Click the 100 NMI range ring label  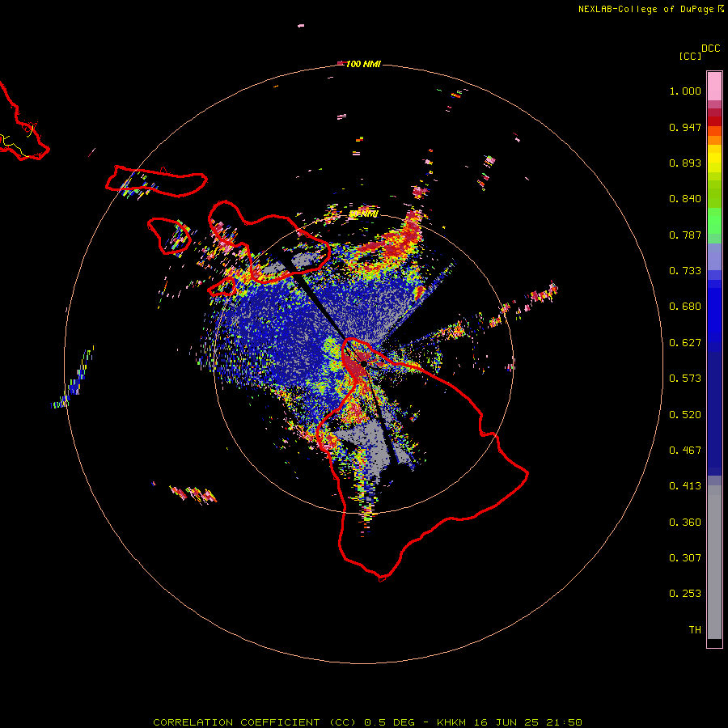[x=363, y=64]
